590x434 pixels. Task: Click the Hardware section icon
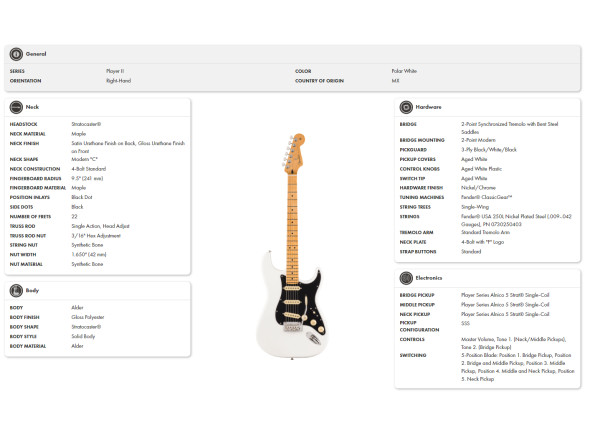(x=406, y=107)
